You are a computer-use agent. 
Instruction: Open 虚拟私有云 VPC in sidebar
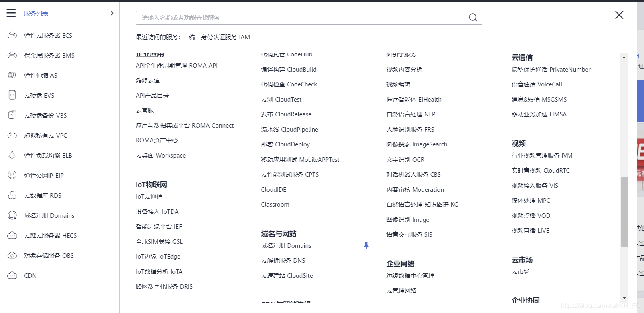tap(46, 135)
